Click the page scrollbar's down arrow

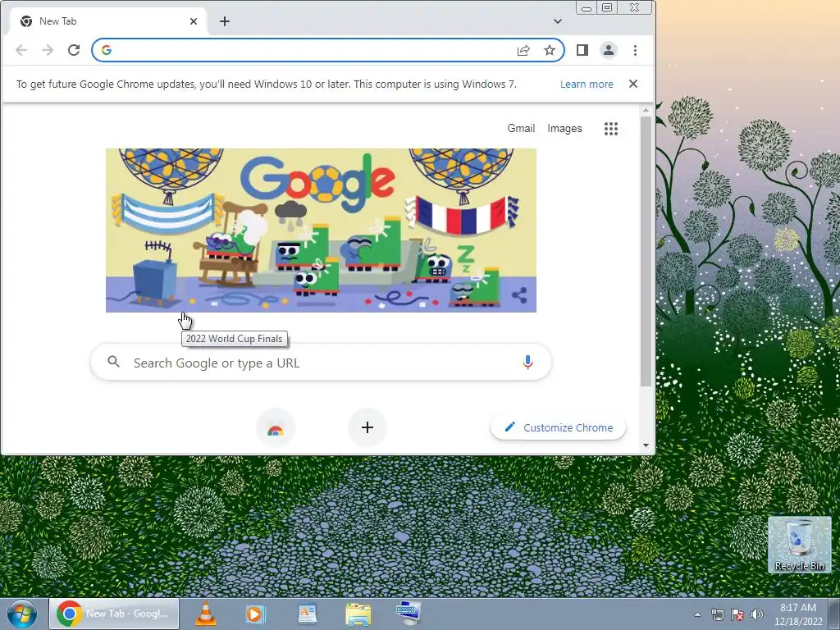pos(646,445)
